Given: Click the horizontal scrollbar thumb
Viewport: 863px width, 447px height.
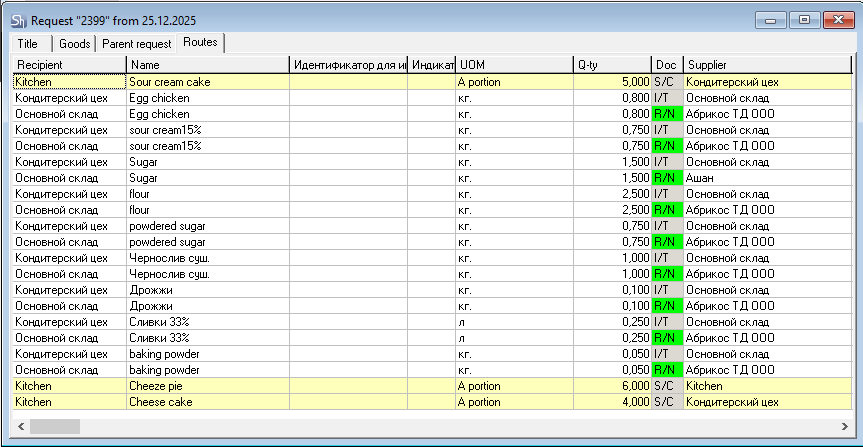Looking at the screenshot, I should (54, 426).
